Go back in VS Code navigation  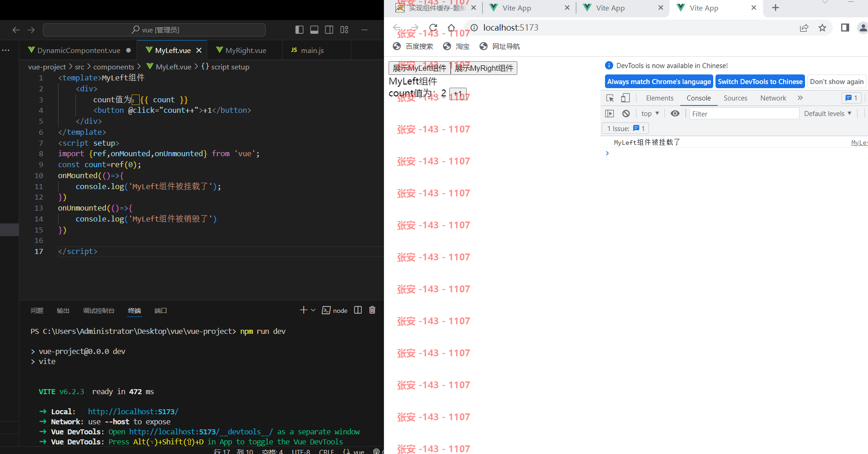pyautogui.click(x=16, y=30)
